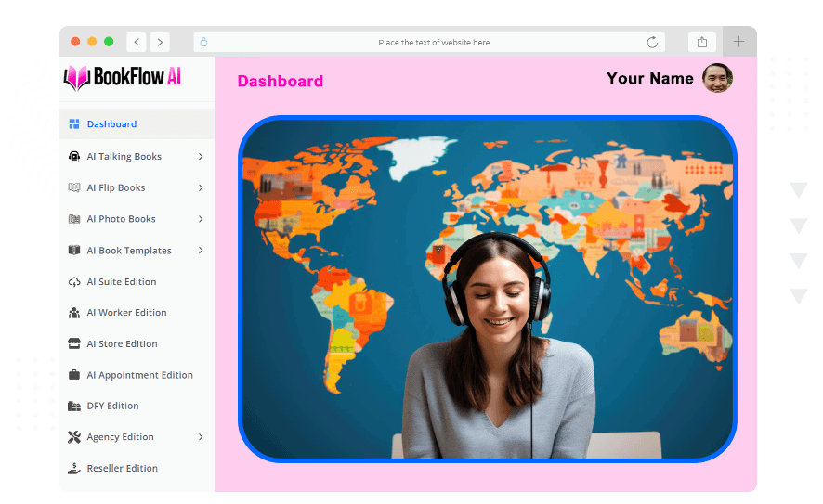Expand the AI Flip Books chevron

pos(201,187)
